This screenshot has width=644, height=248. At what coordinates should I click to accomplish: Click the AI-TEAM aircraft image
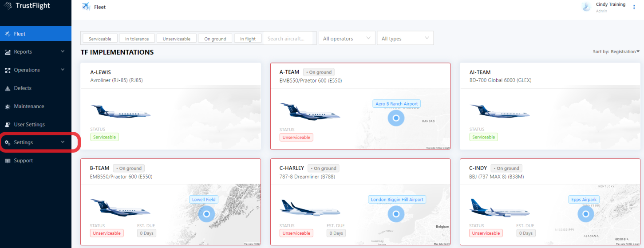[x=500, y=111]
